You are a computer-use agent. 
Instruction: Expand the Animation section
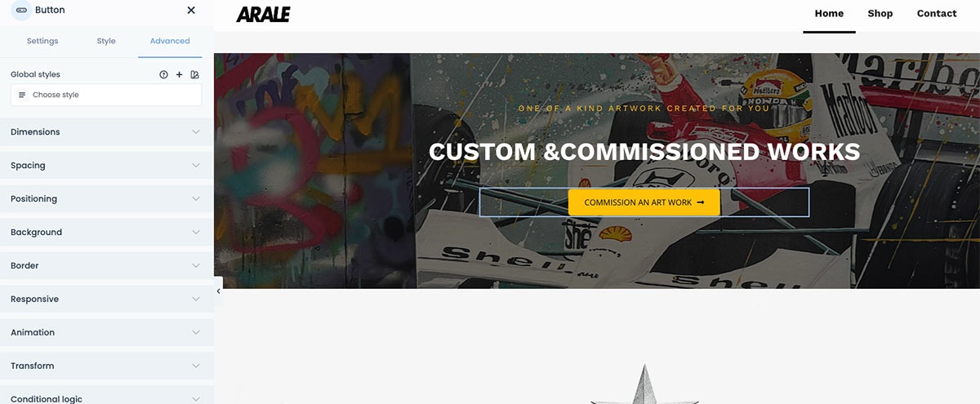click(107, 333)
